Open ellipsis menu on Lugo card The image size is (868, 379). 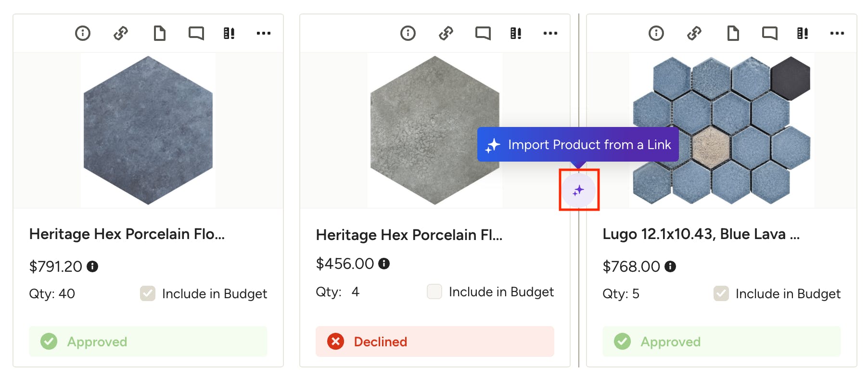(x=837, y=33)
